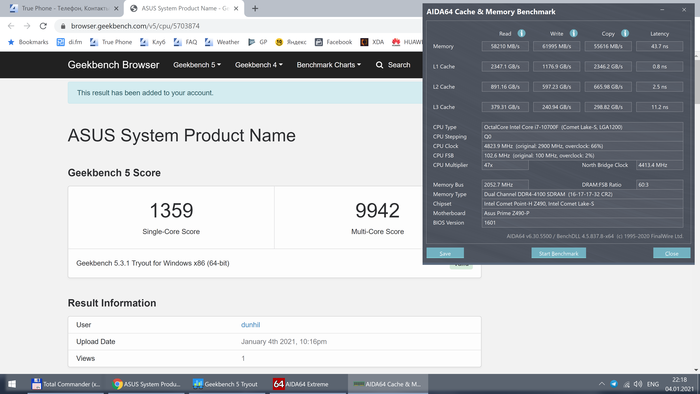Switch to Chrome ASUS System window in taskbar
This screenshot has width=700, height=394.
point(147,384)
